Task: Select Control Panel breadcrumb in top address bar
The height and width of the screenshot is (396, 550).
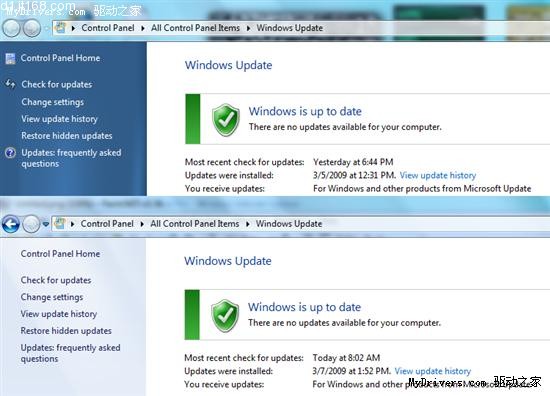Action: click(x=108, y=28)
